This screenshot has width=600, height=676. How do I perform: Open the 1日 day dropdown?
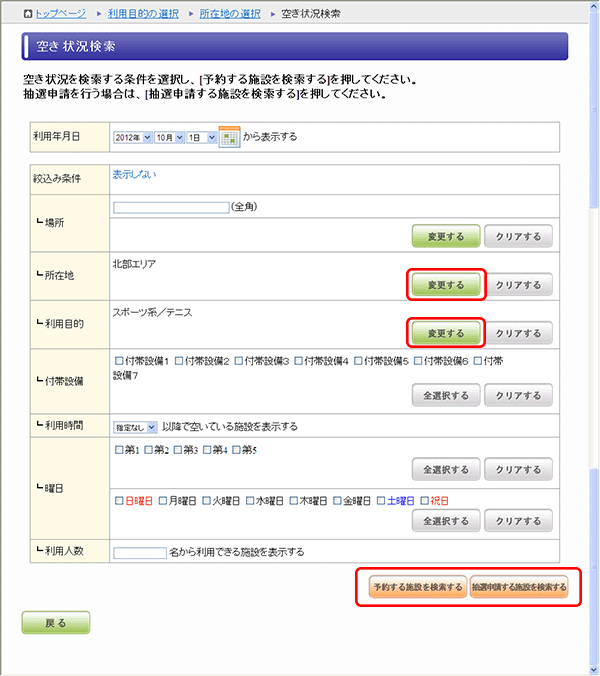click(201, 138)
